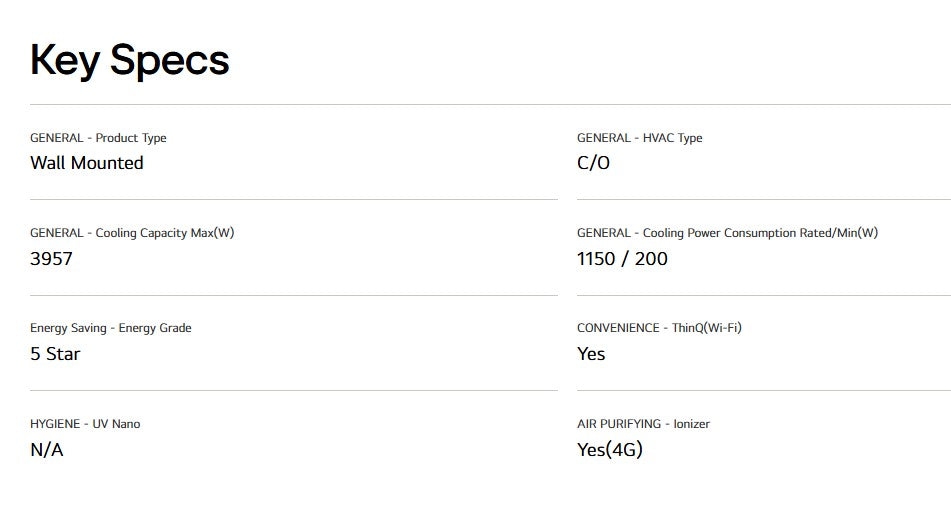The image size is (951, 517).
Task: Click the Yes(4G) ionizer value
Action: pyautogui.click(x=610, y=450)
